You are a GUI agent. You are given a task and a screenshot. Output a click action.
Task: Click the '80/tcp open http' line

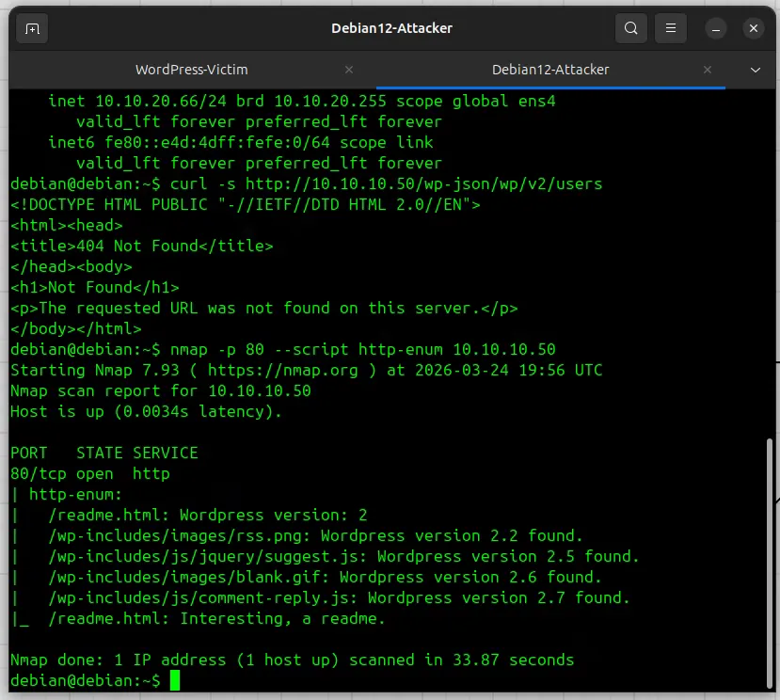coord(90,474)
